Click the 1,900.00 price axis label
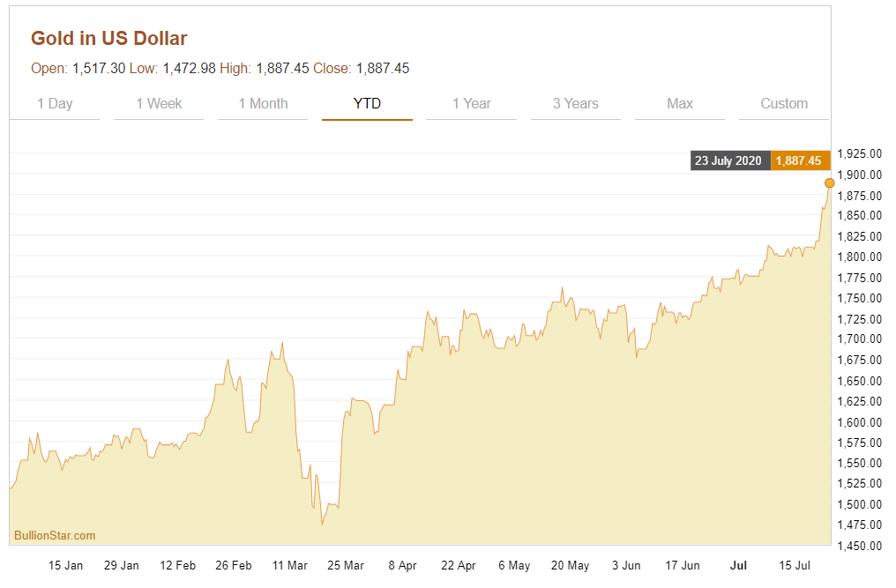896x588 pixels. click(x=860, y=175)
